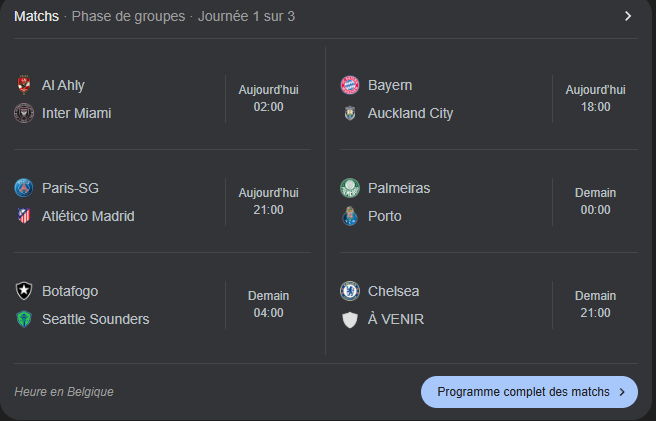Open Programme complet des matchs
Viewport: 656px width, 421px height.
[x=529, y=392]
